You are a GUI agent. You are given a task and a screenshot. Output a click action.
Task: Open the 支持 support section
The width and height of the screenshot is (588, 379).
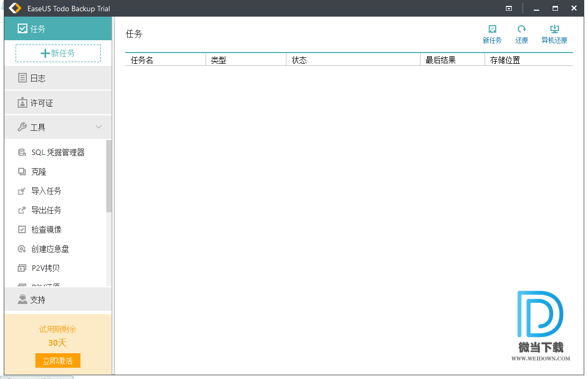click(58, 300)
